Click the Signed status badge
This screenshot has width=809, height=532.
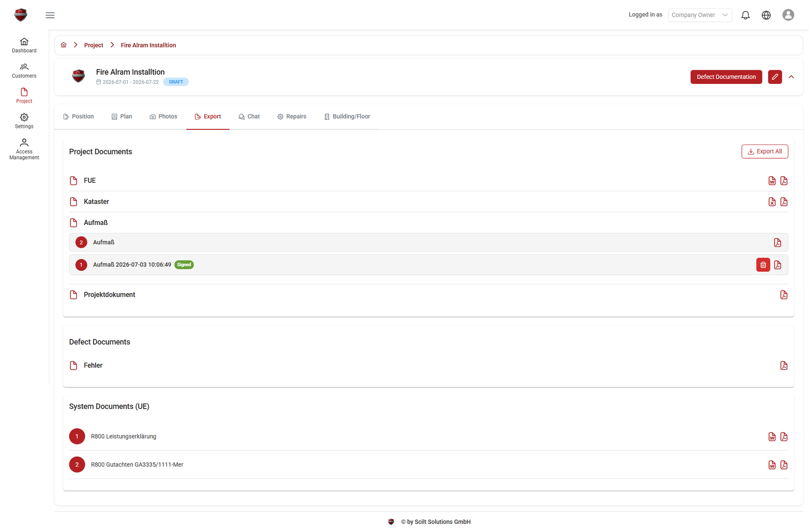click(x=184, y=265)
